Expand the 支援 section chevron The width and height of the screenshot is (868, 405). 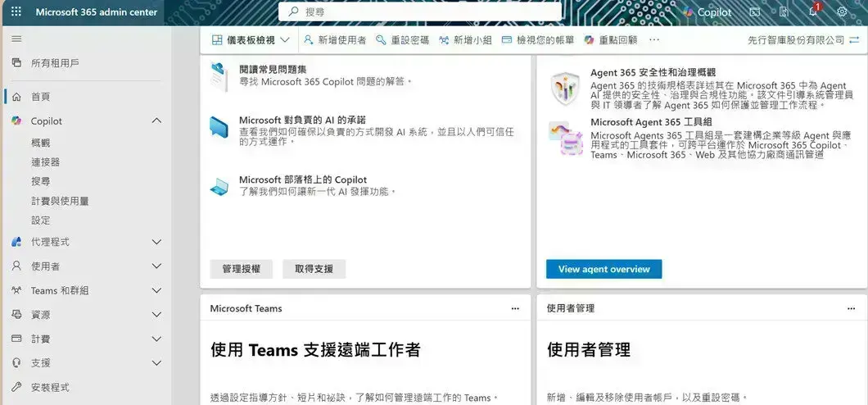156,363
